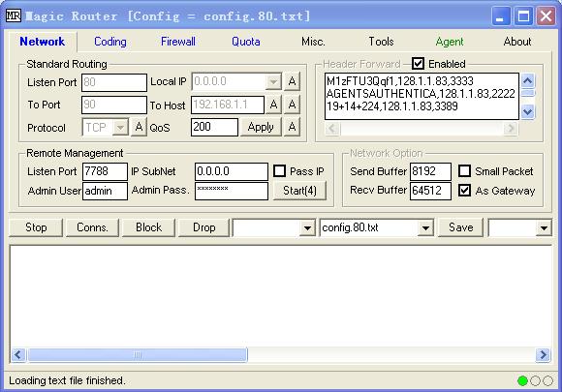The width and height of the screenshot is (562, 392).
Task: Click the QoS input field showing 200
Action: (214, 127)
